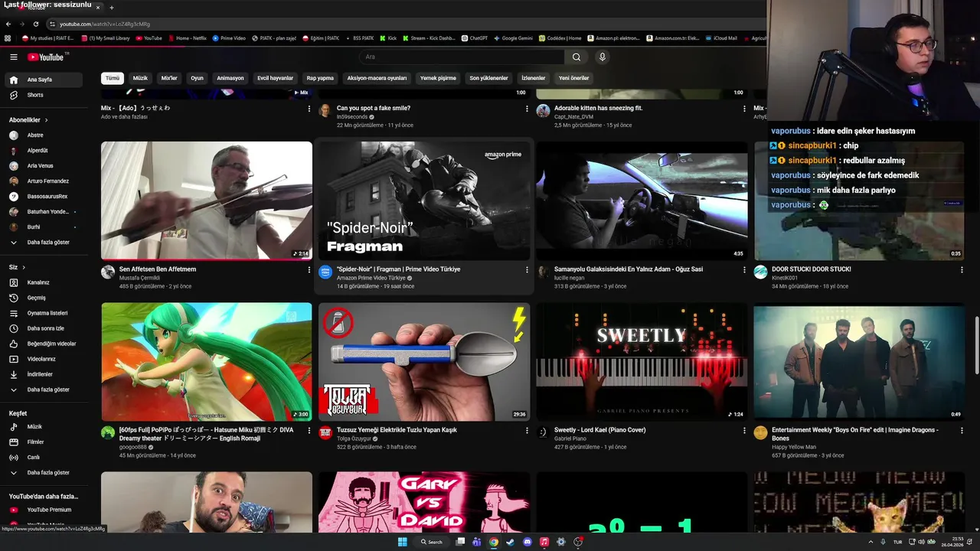
Task: Click browser reload button
Action: [x=35, y=24]
